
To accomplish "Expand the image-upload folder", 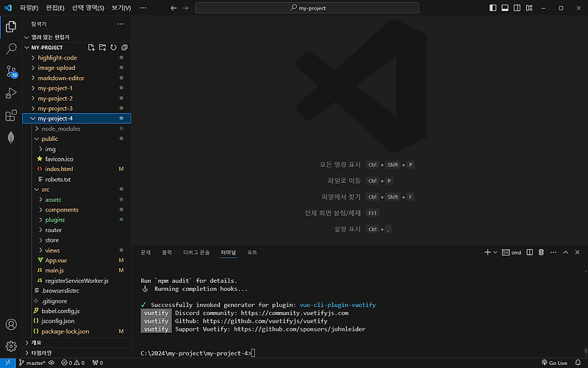I will coord(76,68).
